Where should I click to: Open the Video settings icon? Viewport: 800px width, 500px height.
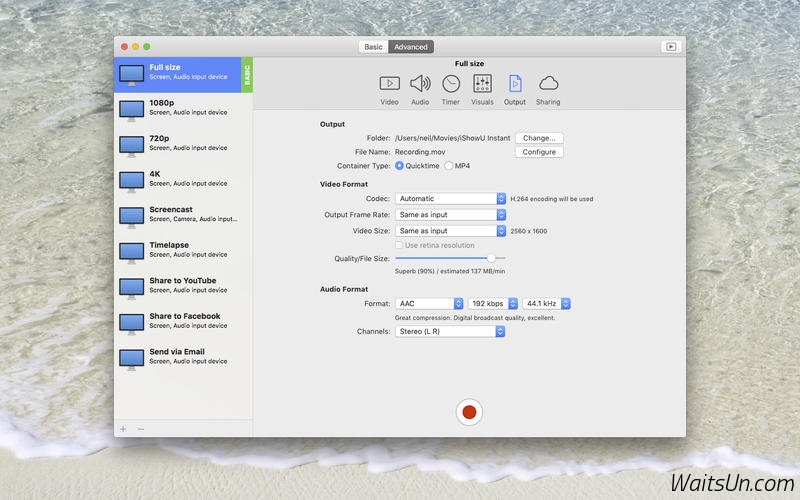coord(389,84)
